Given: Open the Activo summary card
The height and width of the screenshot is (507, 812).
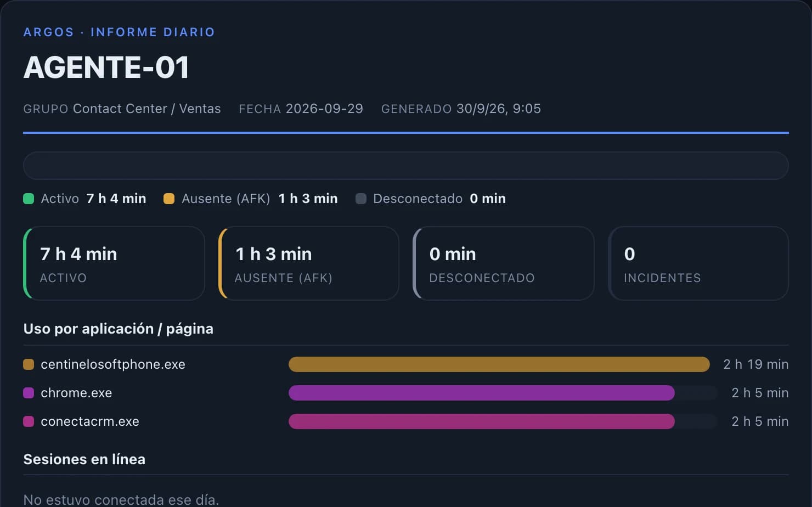Looking at the screenshot, I should pyautogui.click(x=114, y=263).
